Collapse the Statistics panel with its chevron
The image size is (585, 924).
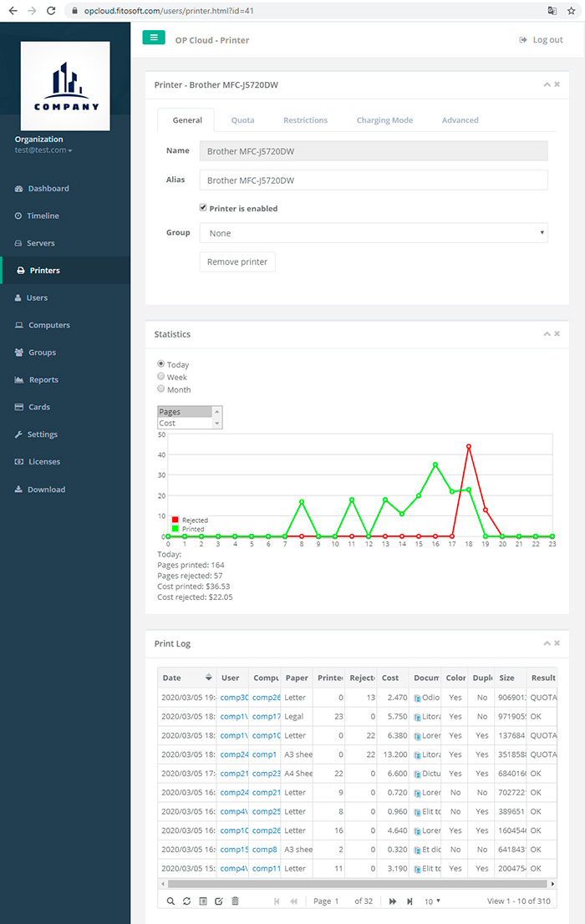click(547, 334)
